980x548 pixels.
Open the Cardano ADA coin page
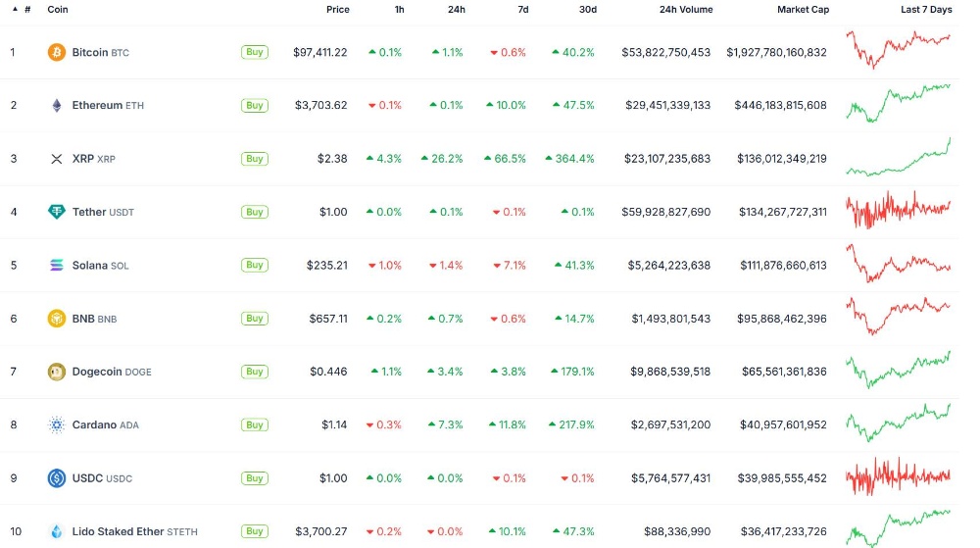(106, 424)
